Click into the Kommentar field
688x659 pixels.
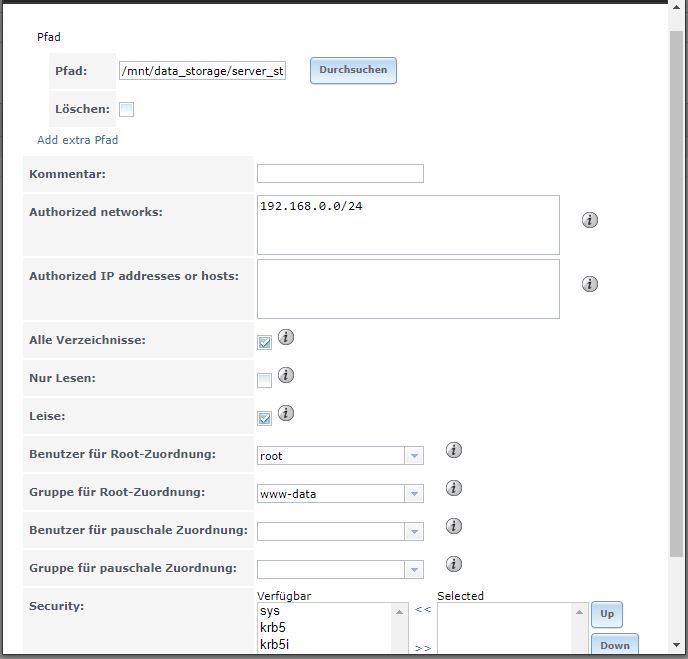(x=340, y=174)
